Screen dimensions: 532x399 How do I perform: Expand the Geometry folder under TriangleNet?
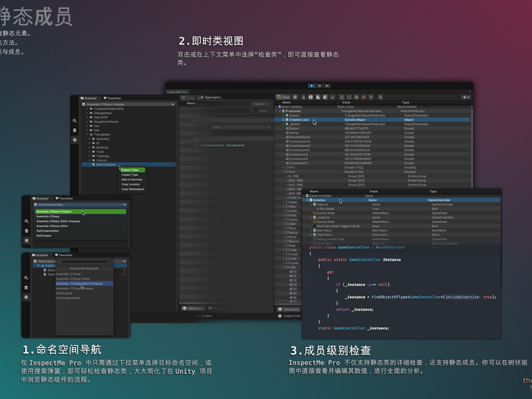click(90, 139)
